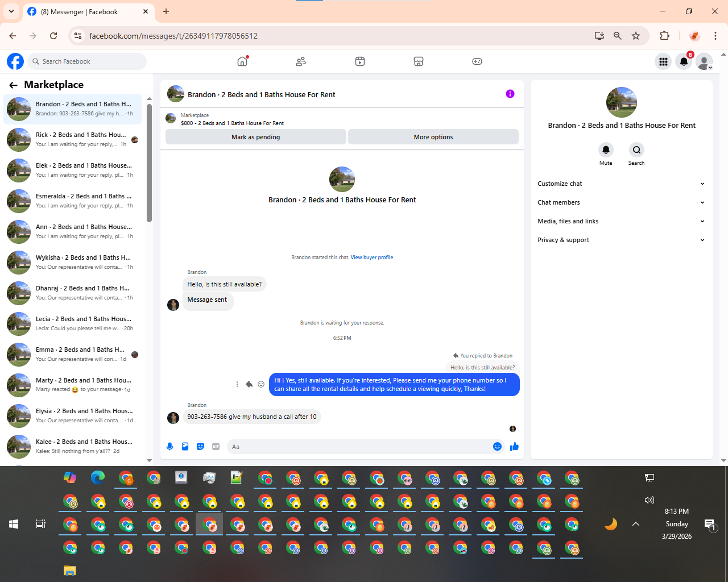The height and width of the screenshot is (582, 728).
Task: Open Marty's conversation in the list
Action: point(73,385)
